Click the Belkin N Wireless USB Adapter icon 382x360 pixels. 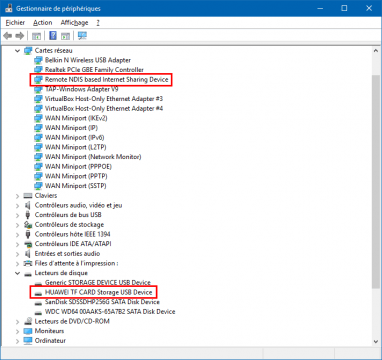tap(39, 60)
